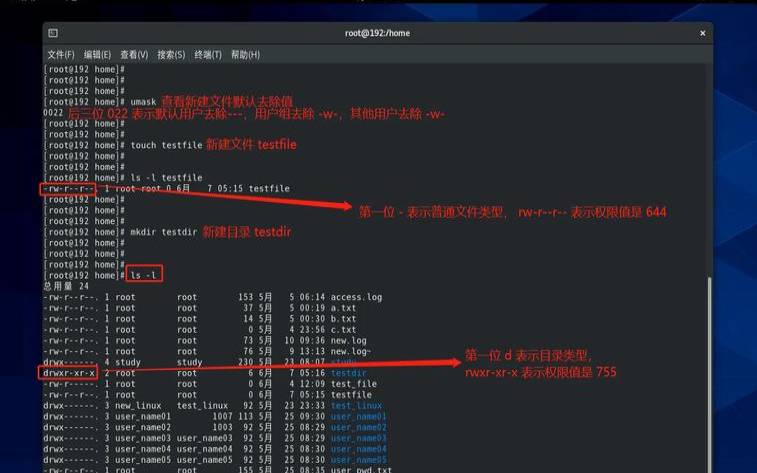This screenshot has width=757, height=473.
Task: Click the b.txt file name
Action: pyautogui.click(x=343, y=319)
